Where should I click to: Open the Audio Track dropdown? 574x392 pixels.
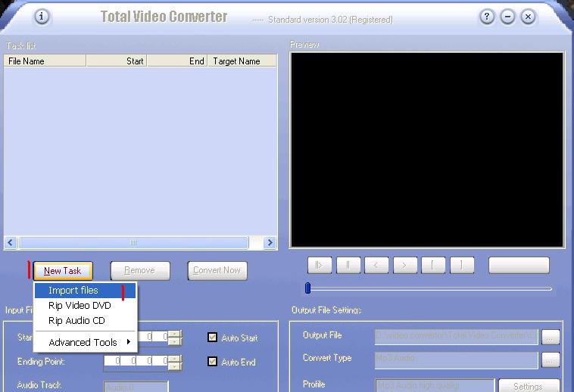point(136,387)
